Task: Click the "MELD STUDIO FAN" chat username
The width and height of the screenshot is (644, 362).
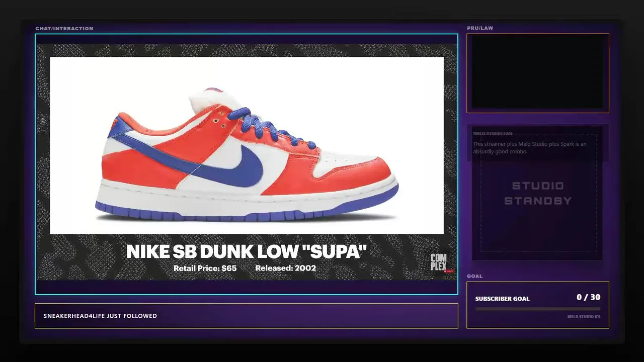Action: [x=493, y=134]
